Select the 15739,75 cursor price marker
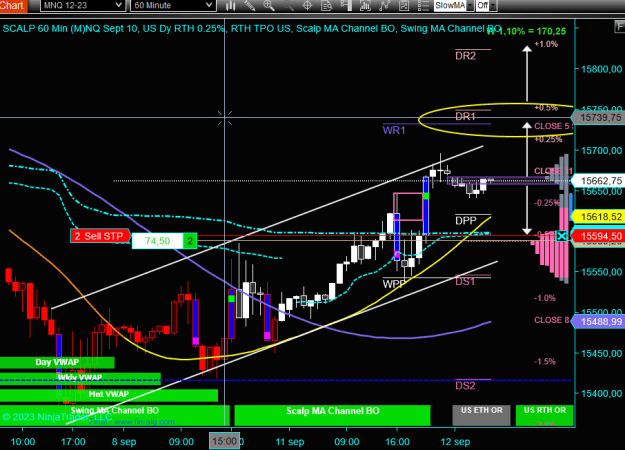This screenshot has height=450, width=625. pos(598,118)
